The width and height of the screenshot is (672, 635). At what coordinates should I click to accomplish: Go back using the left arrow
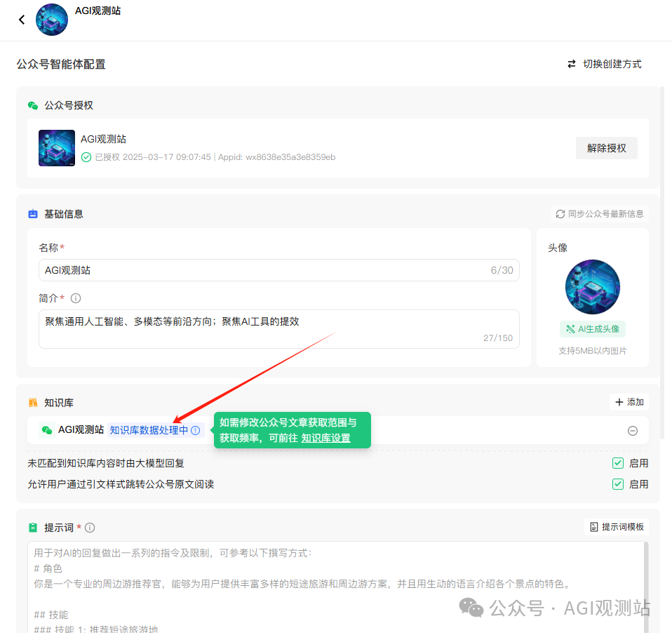click(x=22, y=20)
